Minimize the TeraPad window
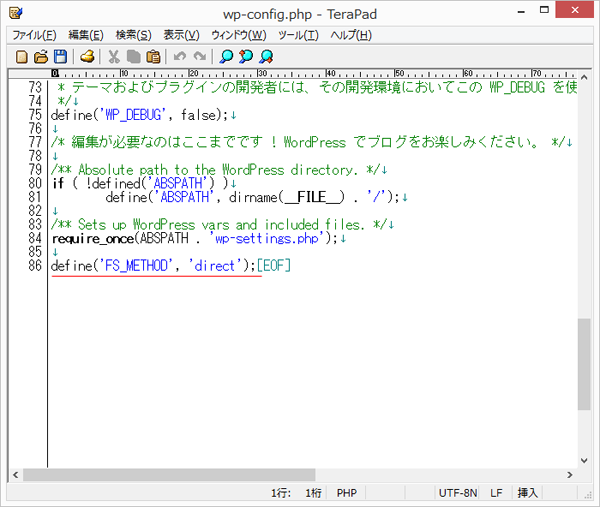This screenshot has width=600, height=507. tap(521, 10)
